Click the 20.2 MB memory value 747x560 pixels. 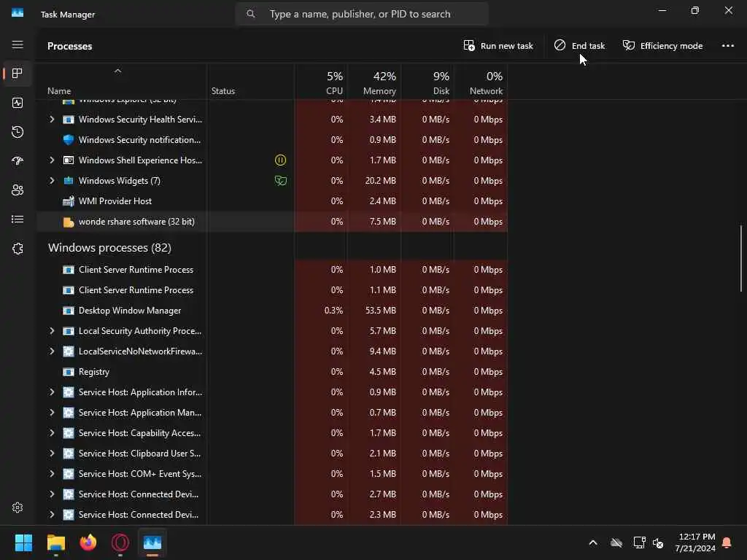(x=381, y=181)
